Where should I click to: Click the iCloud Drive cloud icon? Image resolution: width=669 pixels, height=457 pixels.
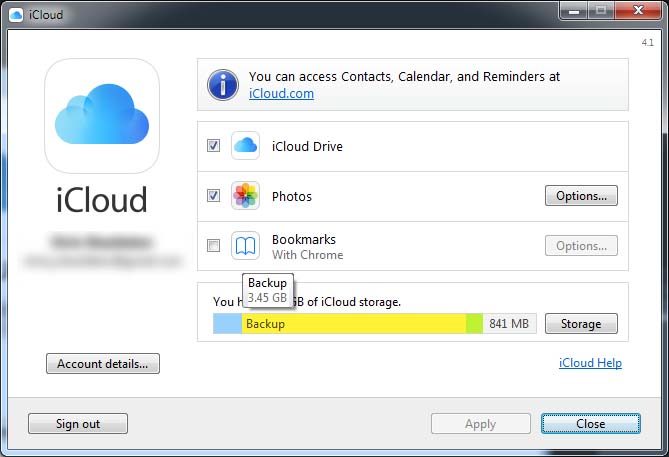click(x=245, y=146)
